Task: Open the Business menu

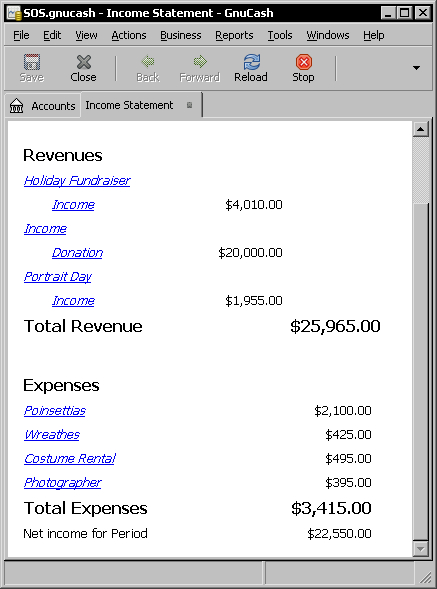Action: click(181, 35)
